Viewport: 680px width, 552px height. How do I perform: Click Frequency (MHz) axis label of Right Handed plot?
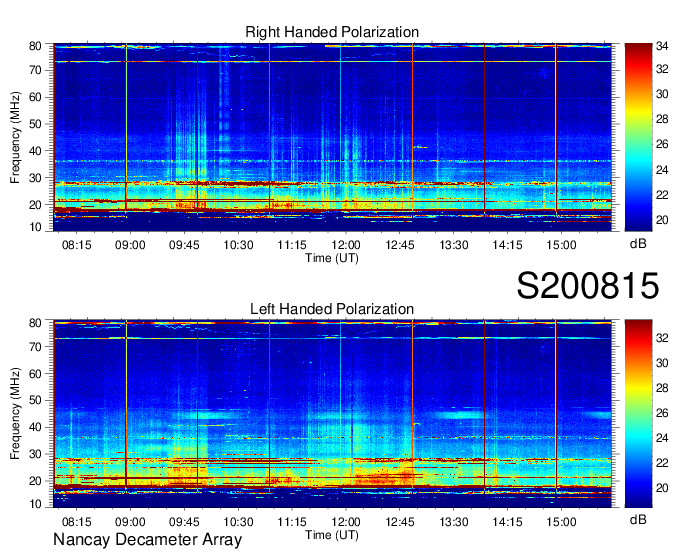pyautogui.click(x=15, y=137)
